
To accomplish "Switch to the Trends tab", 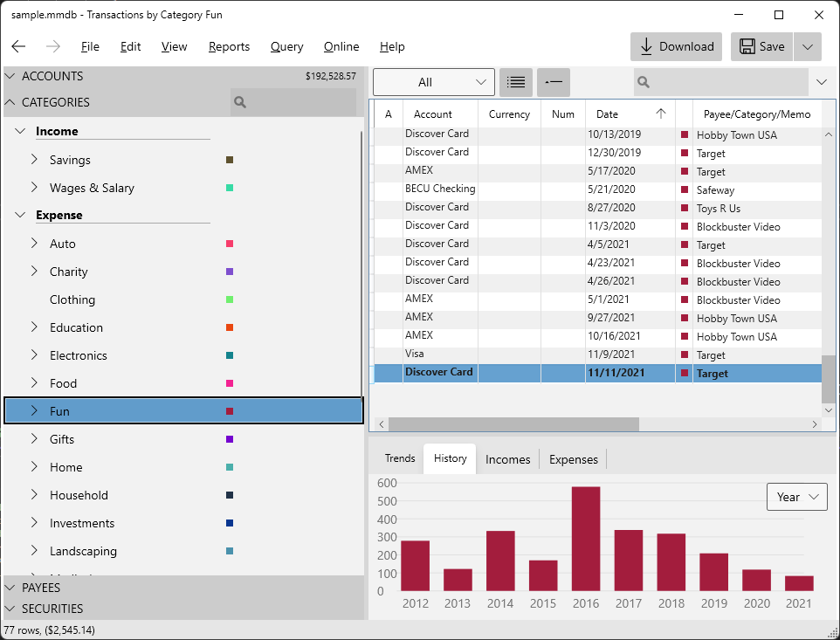I will [x=400, y=458].
